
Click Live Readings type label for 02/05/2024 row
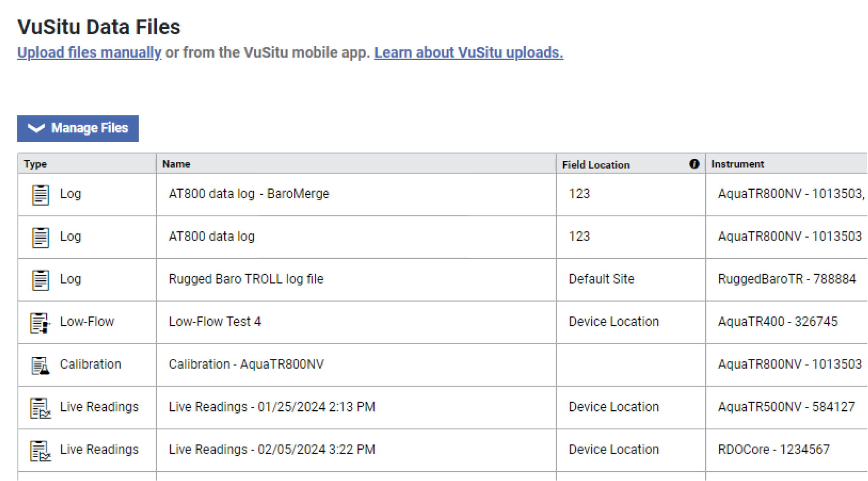pos(99,449)
